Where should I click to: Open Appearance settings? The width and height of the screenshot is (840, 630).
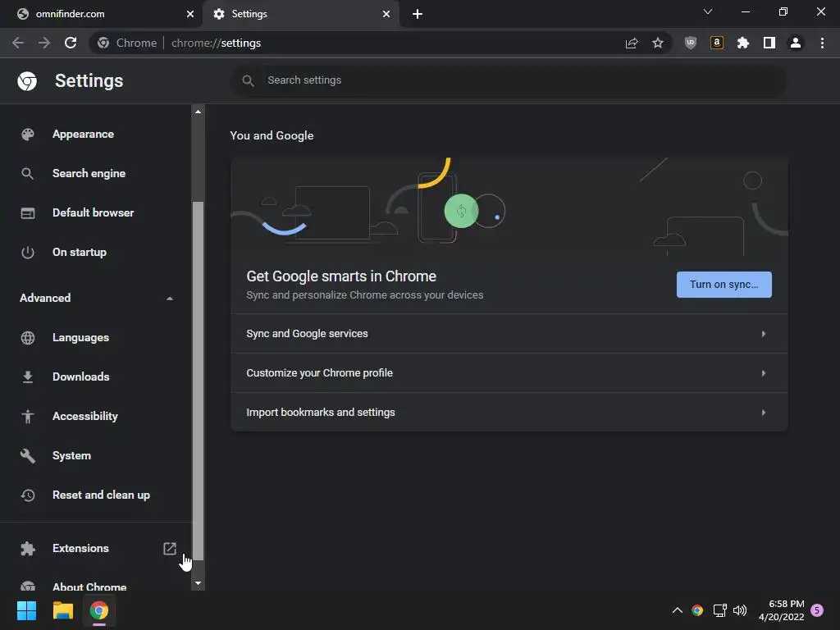click(x=83, y=135)
